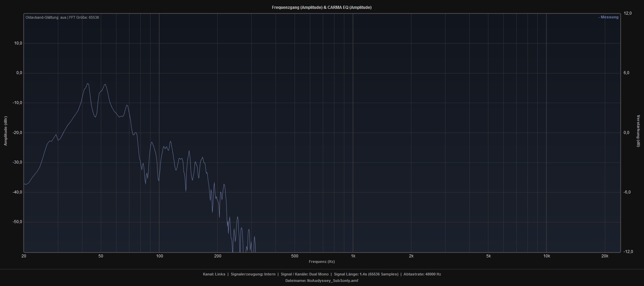Click the Signalerzeugung: Intern status text
The width and height of the screenshot is (644, 286).
click(x=253, y=274)
